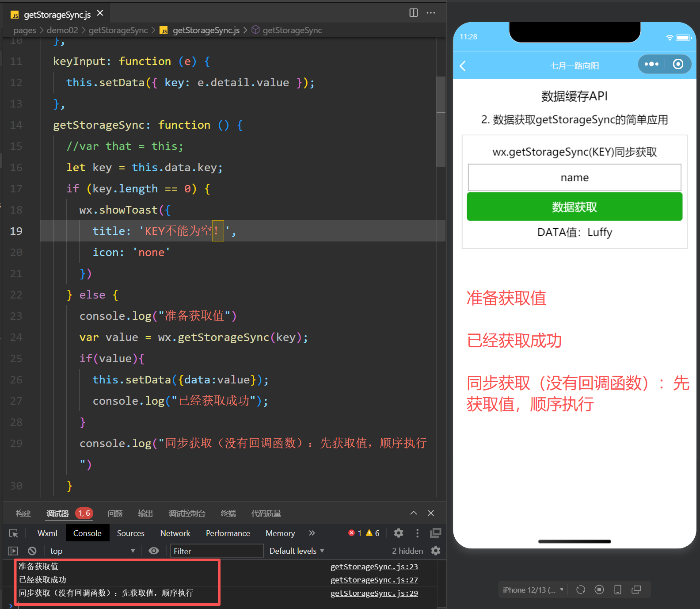
Task: Tap the green 数据获取 button in simulator
Action: 574,207
